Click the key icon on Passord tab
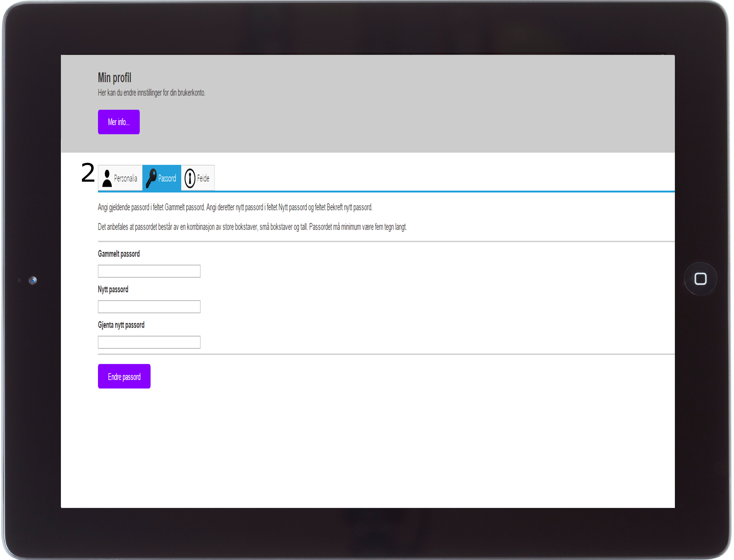The height and width of the screenshot is (560, 734). pos(151,178)
